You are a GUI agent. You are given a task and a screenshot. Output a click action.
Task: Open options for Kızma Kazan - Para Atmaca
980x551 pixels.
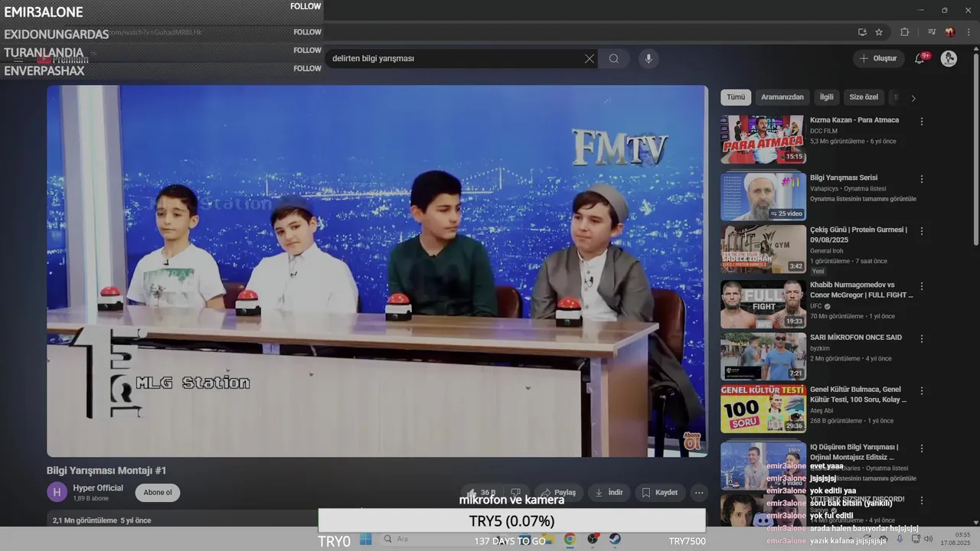(x=922, y=121)
